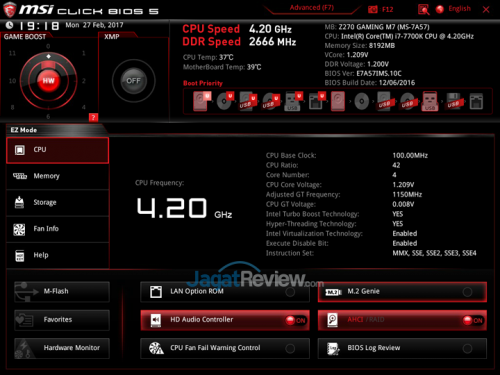Click the DDR Speed 2666 MHz readout
Image resolution: width=500 pixels, height=375 pixels.
click(239, 42)
